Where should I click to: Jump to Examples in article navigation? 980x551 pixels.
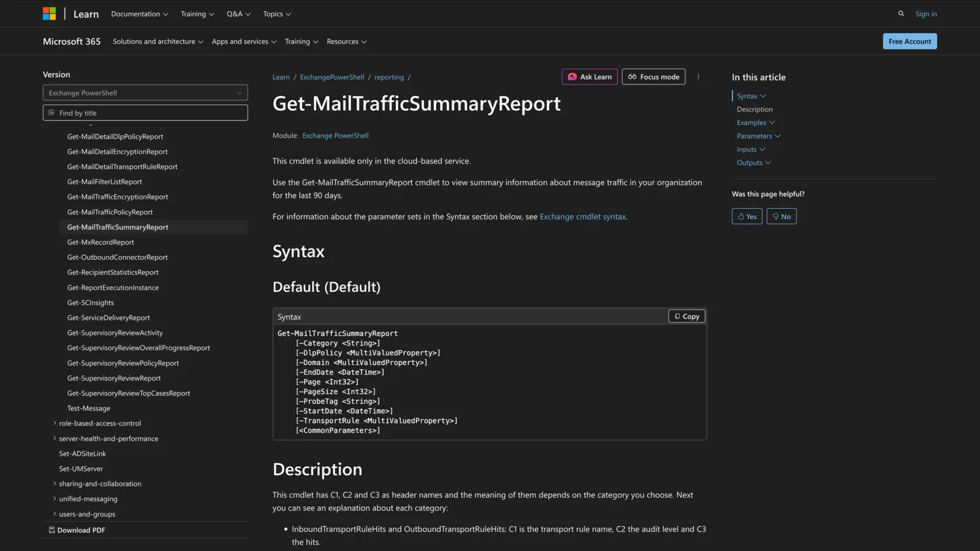tap(756, 122)
